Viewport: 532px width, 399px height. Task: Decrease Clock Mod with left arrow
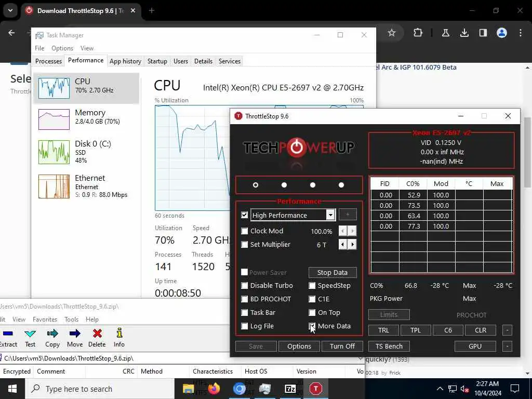(x=343, y=231)
